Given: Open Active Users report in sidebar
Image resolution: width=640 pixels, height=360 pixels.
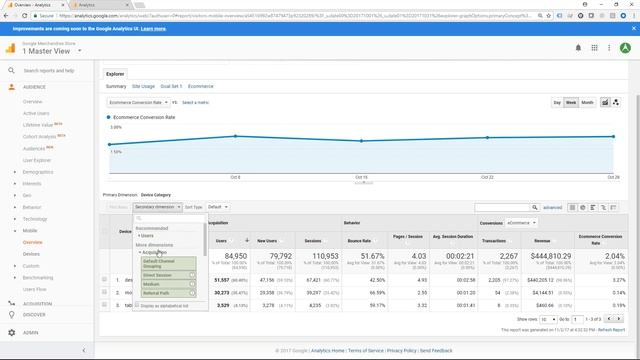Looking at the screenshot, I should (x=36, y=113).
